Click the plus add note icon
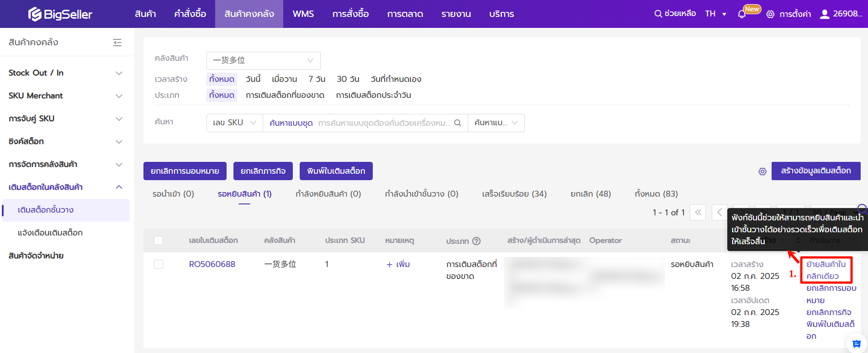The width and height of the screenshot is (868, 353). pos(389,264)
